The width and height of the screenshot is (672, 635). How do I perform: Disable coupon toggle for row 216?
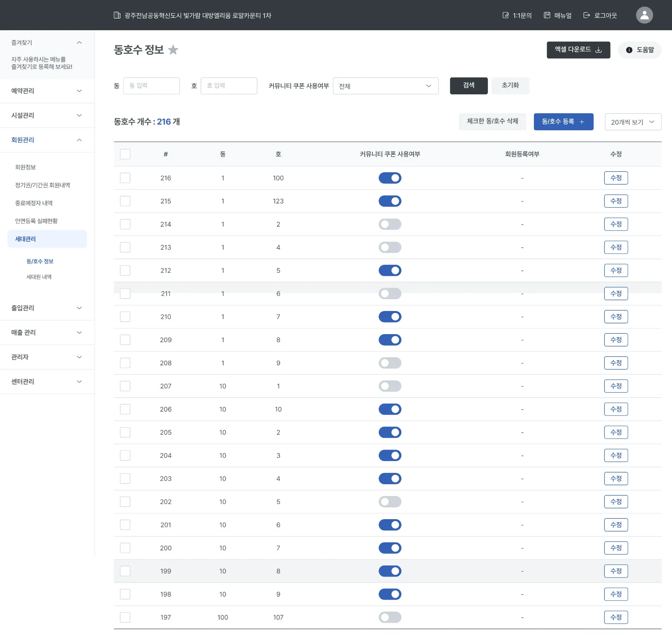(x=389, y=178)
